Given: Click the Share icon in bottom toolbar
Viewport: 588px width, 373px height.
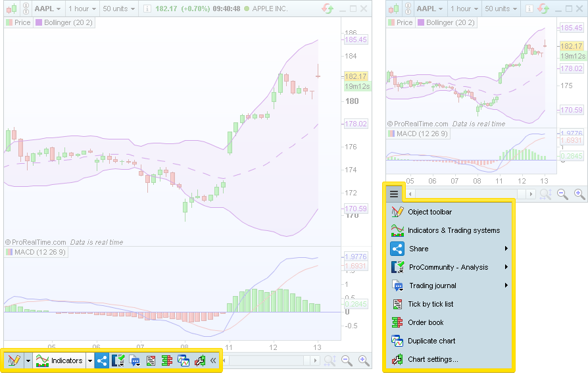Looking at the screenshot, I should [x=102, y=361].
